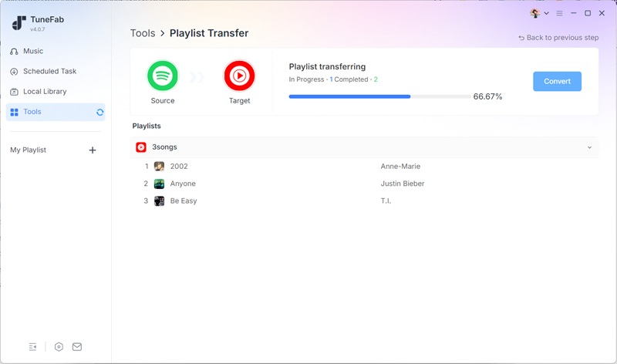Select the 3songs playlist title
This screenshot has width=617, height=364.
[x=164, y=147]
